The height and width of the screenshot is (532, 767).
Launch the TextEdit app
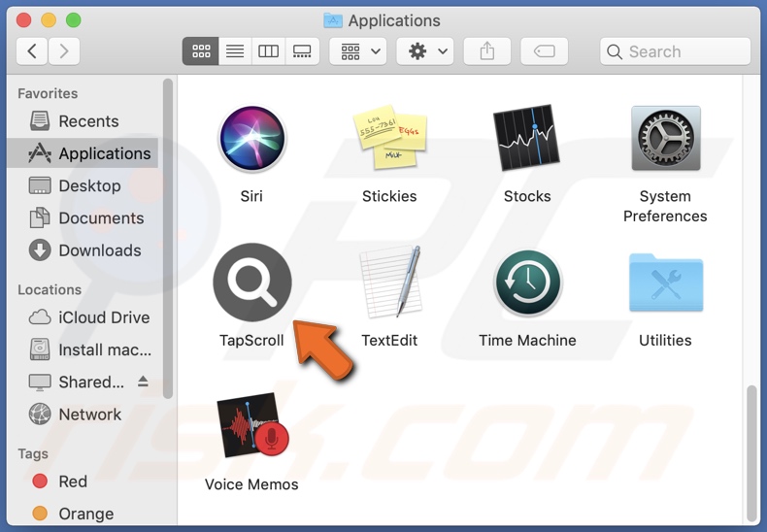389,283
